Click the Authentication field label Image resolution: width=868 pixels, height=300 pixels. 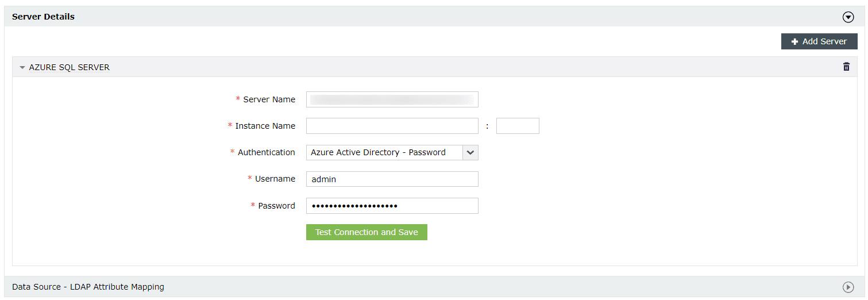[x=266, y=152]
